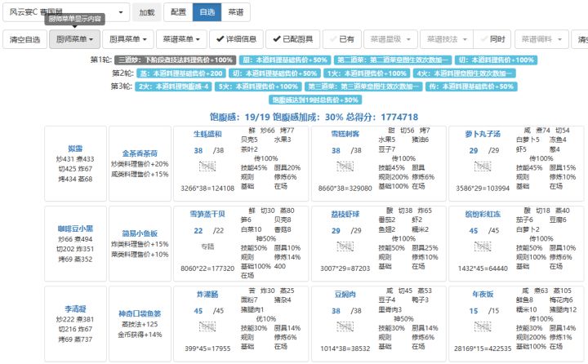Click the blue quantity 15 for 年夜饭
This screenshot has width=588, height=364.
point(474,311)
